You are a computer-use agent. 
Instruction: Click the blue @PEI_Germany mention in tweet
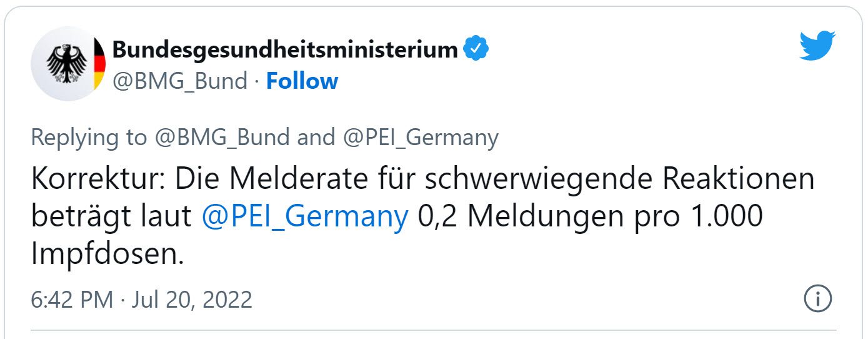306,217
